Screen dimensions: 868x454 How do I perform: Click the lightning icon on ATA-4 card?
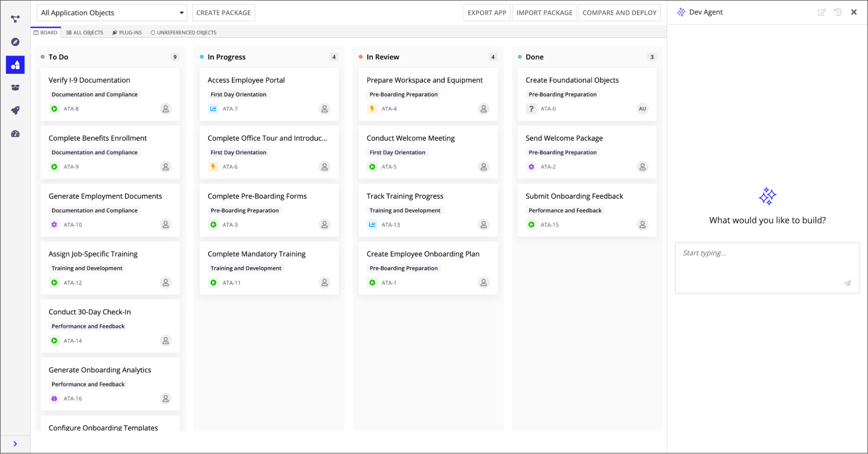click(x=372, y=109)
